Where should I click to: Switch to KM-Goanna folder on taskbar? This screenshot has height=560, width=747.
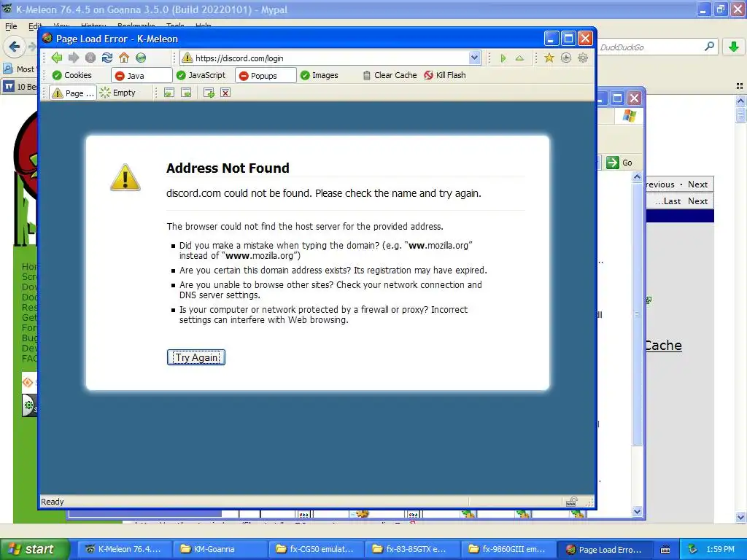(219, 549)
